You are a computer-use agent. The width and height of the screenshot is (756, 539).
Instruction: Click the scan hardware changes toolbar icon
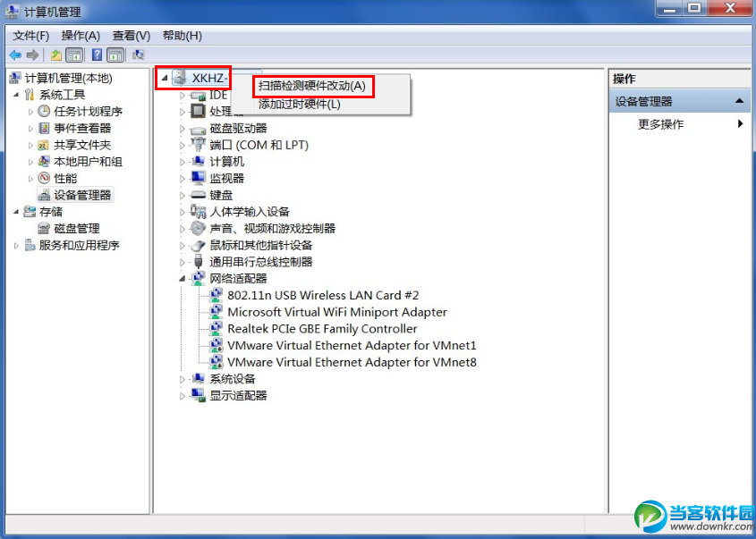[x=139, y=55]
